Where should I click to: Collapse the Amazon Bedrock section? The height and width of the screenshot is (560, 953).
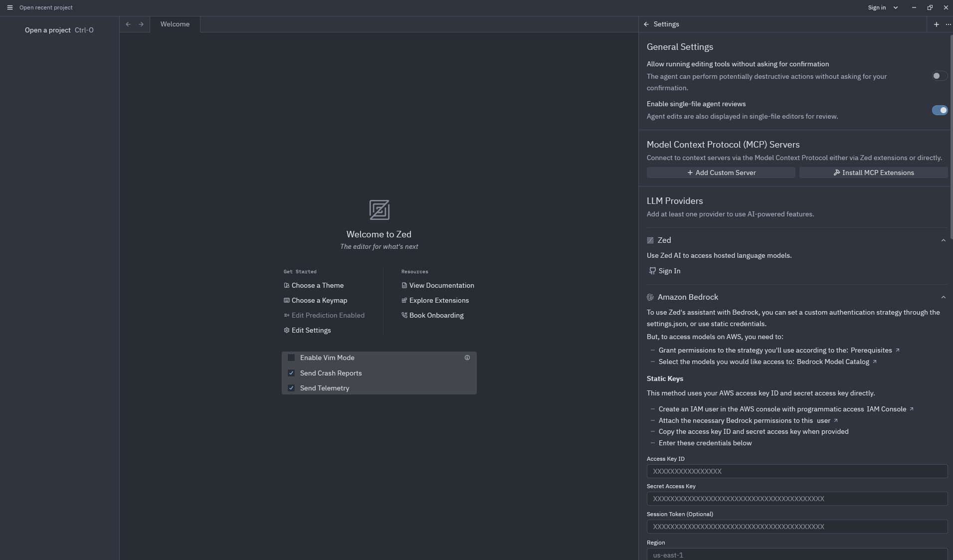943,297
